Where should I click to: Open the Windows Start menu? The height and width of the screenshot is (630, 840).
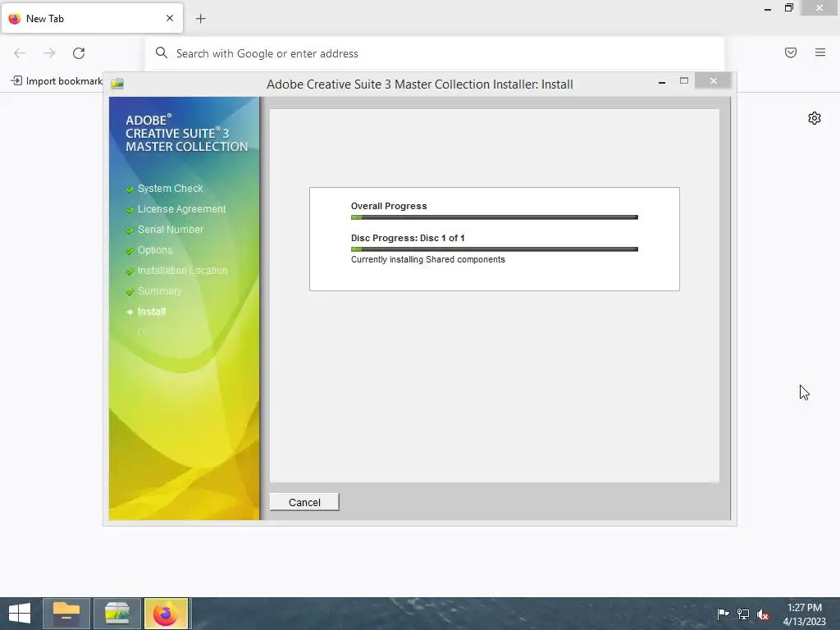[x=20, y=614]
